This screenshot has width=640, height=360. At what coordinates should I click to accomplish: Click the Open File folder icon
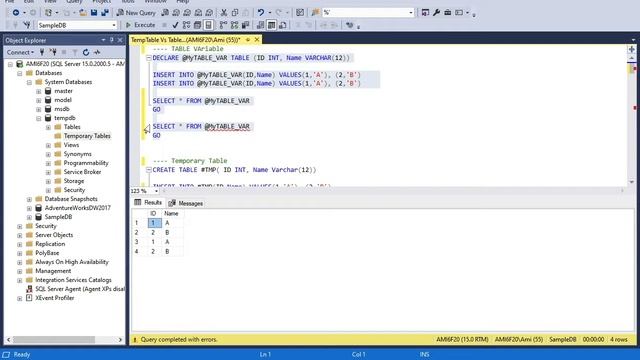click(83, 13)
